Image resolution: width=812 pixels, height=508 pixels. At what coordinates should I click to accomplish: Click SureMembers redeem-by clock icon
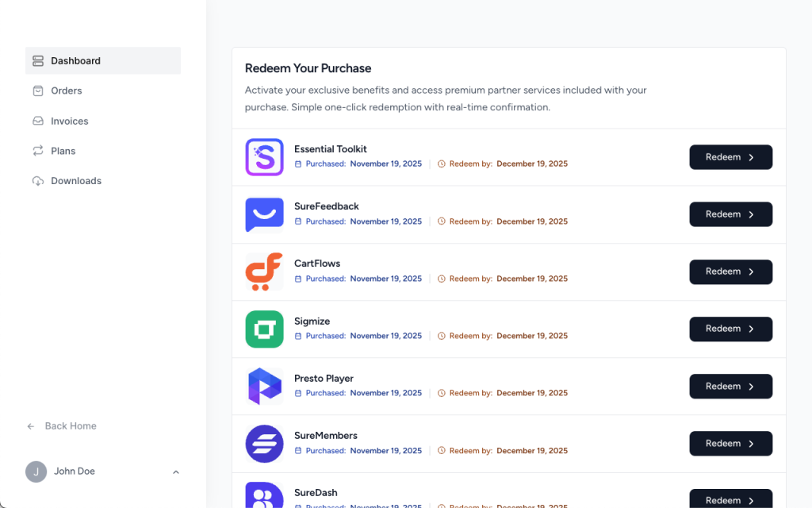click(441, 451)
